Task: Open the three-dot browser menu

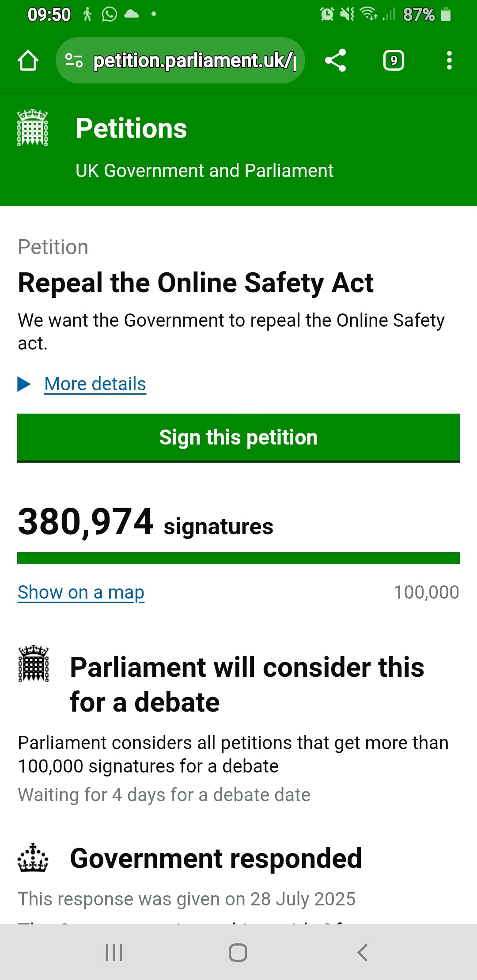Action: [x=449, y=60]
